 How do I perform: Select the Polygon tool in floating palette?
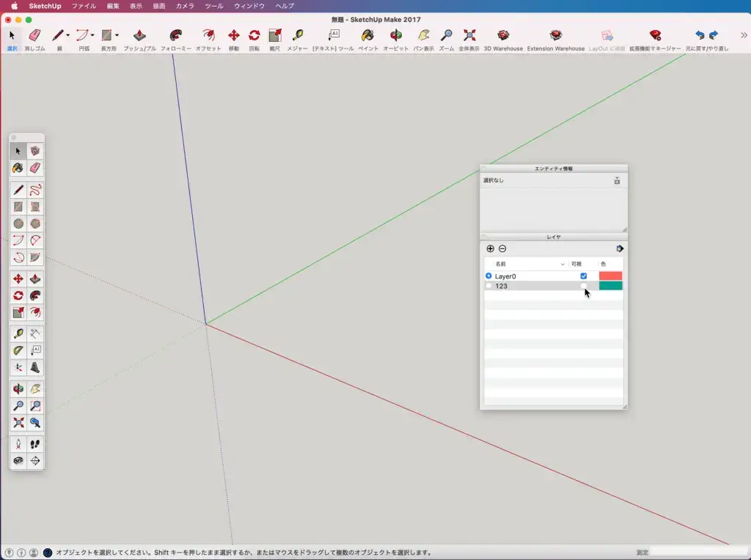pos(35,224)
